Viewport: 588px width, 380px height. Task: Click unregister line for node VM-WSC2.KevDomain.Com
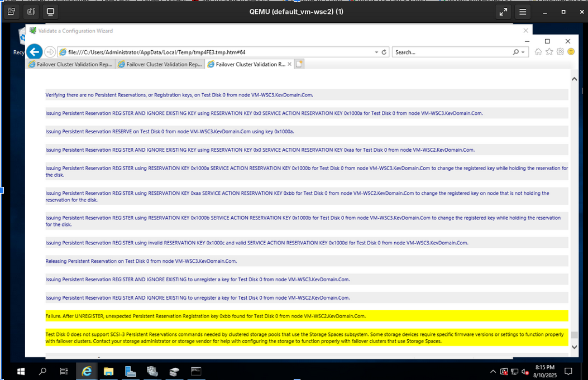click(307, 297)
